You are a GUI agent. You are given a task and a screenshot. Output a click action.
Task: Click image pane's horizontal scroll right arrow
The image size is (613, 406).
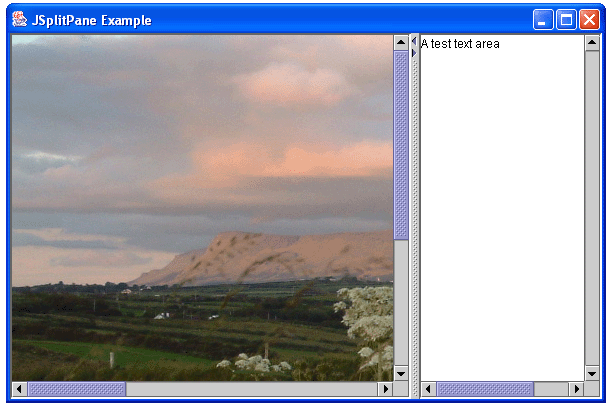coord(385,389)
